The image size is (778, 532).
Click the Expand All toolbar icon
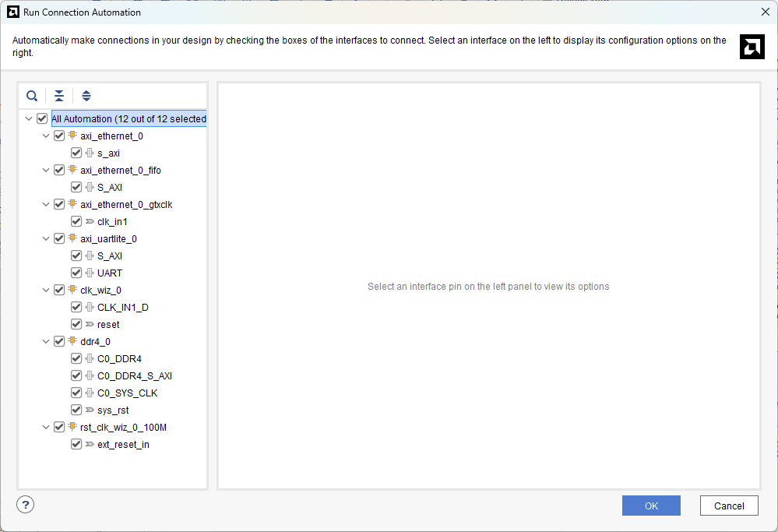pyautogui.click(x=86, y=96)
